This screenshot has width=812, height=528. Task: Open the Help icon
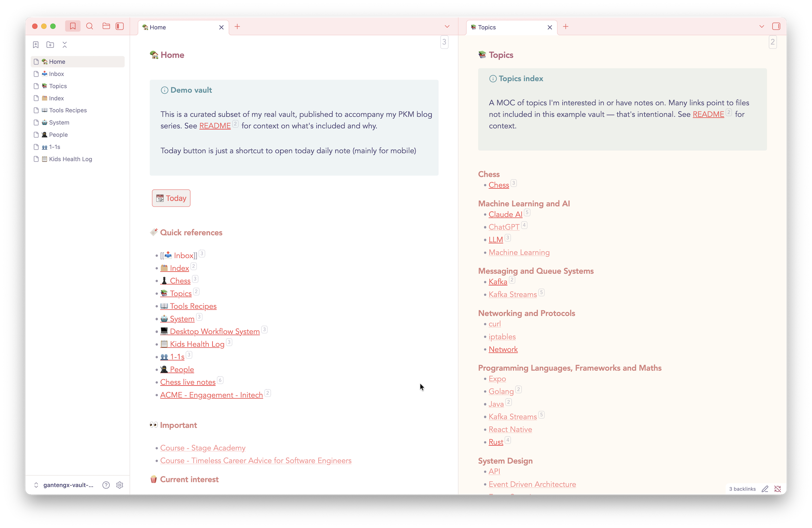pyautogui.click(x=106, y=485)
